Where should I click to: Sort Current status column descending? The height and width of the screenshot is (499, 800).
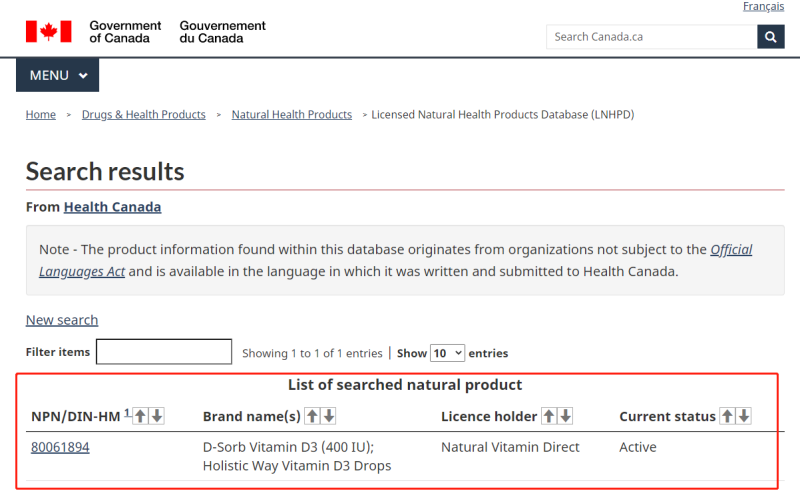pyautogui.click(x=744, y=416)
